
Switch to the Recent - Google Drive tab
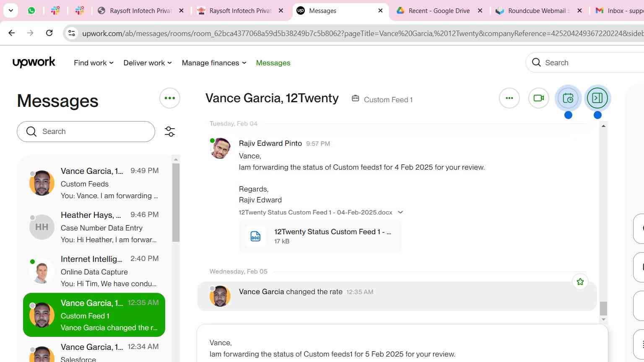tap(439, 11)
